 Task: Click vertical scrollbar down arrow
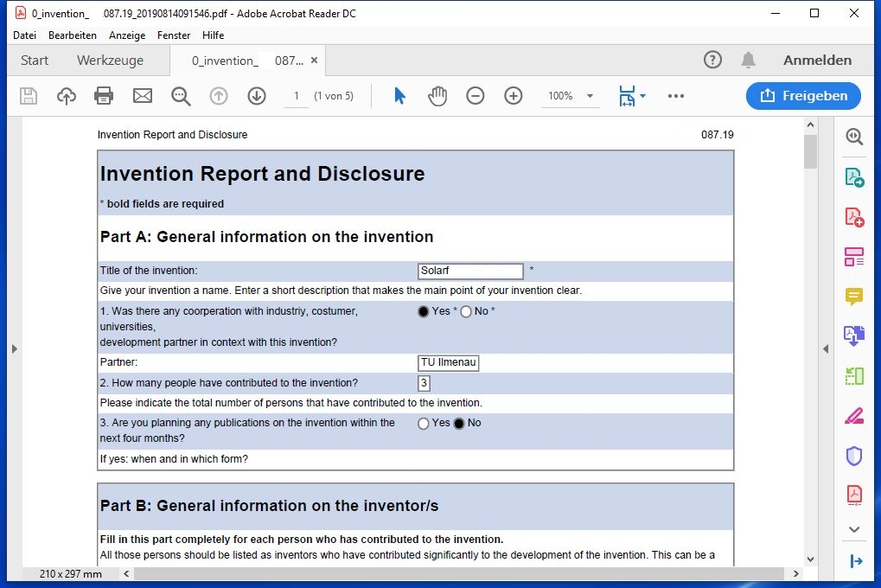click(810, 559)
